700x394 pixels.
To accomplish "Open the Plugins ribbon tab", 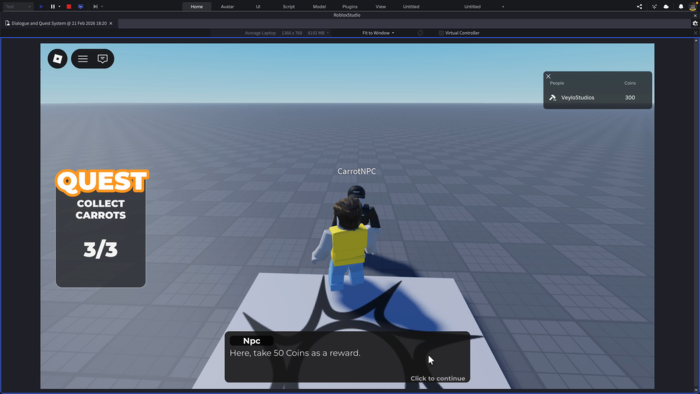I will (x=350, y=7).
